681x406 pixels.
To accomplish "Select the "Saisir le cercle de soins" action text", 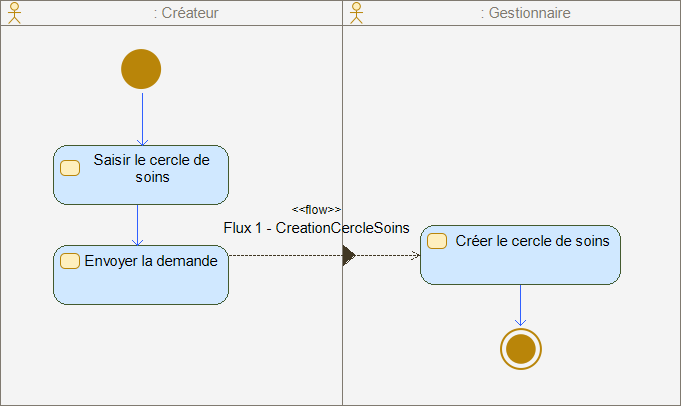I will click(151, 169).
